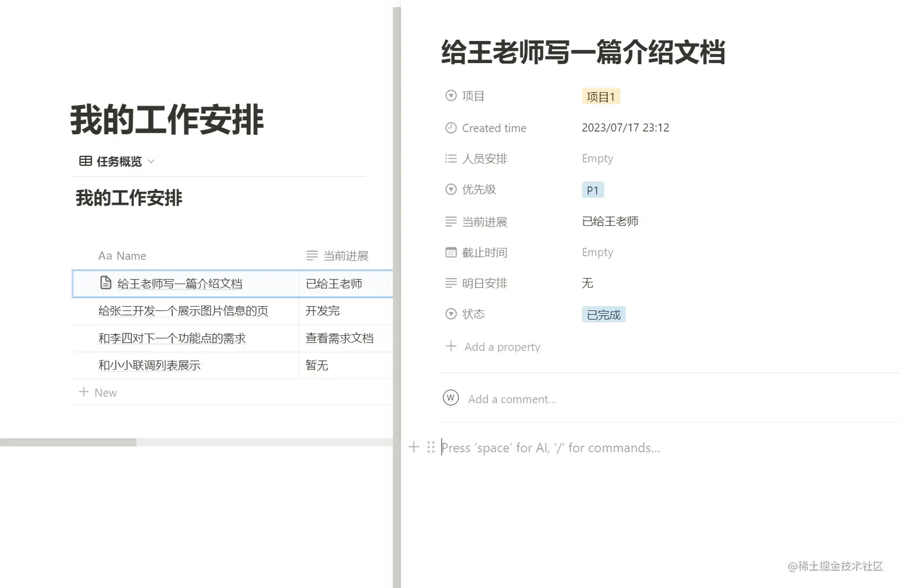
Task: Click the 我的工作安排 database heading
Action: coord(129,198)
